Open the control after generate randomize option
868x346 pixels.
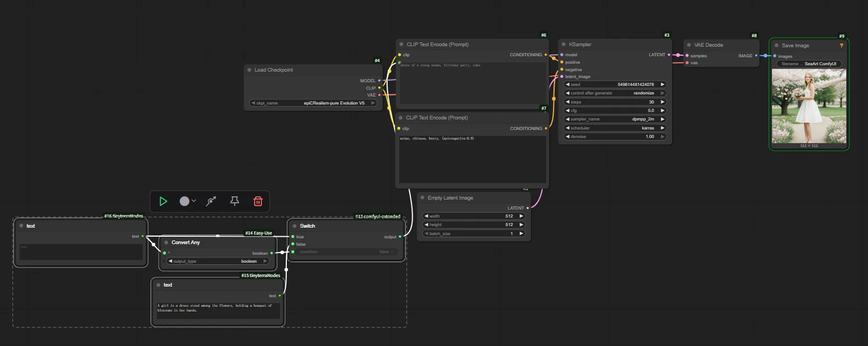coord(615,93)
